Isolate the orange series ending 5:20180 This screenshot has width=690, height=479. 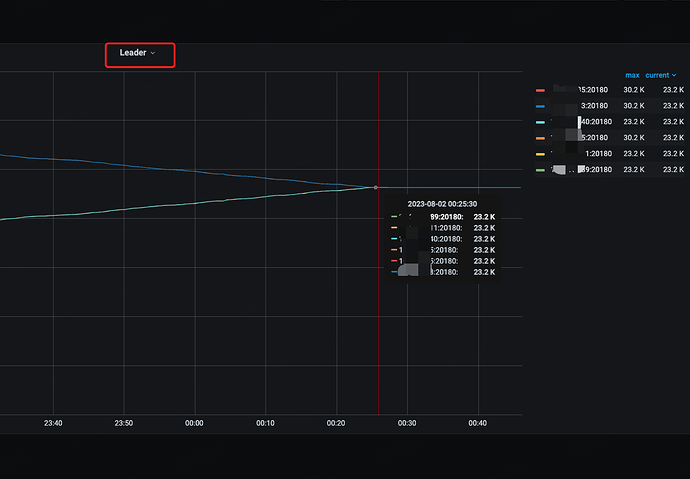tap(595, 138)
